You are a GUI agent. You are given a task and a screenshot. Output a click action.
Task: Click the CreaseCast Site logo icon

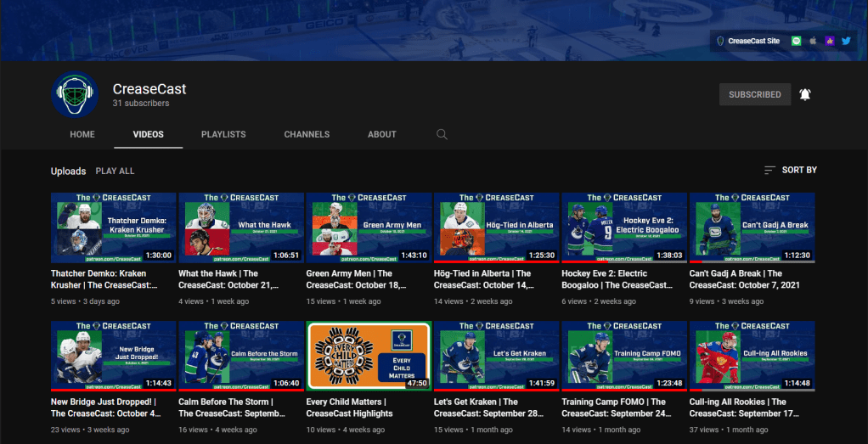[x=721, y=40]
